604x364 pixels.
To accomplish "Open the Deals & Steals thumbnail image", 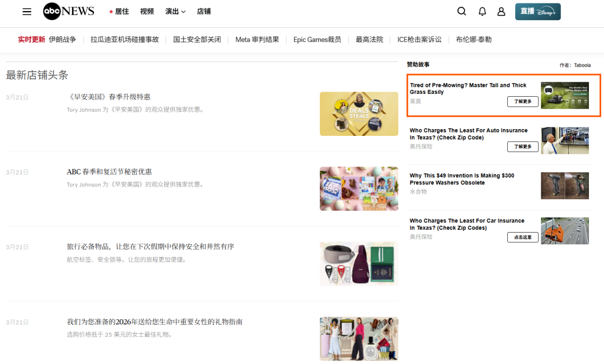I will click(358, 114).
